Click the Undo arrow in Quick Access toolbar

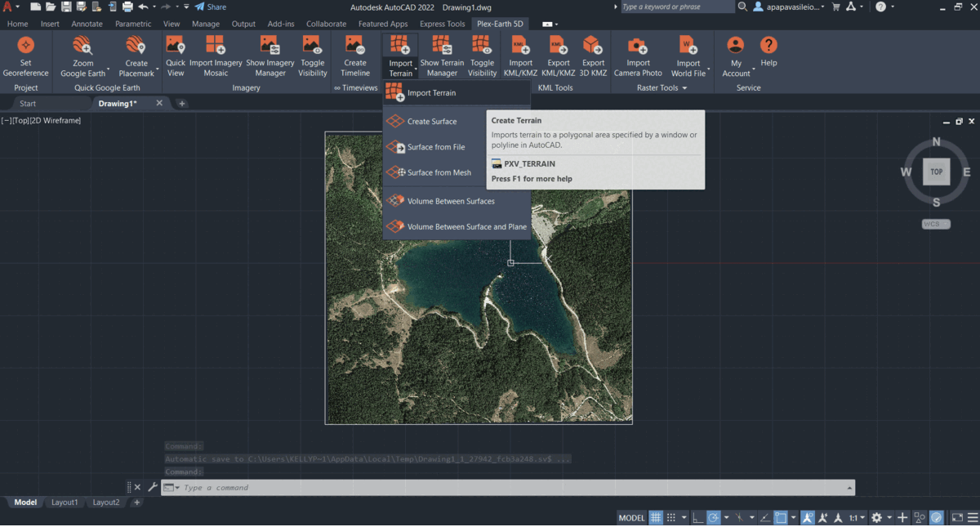(143, 7)
